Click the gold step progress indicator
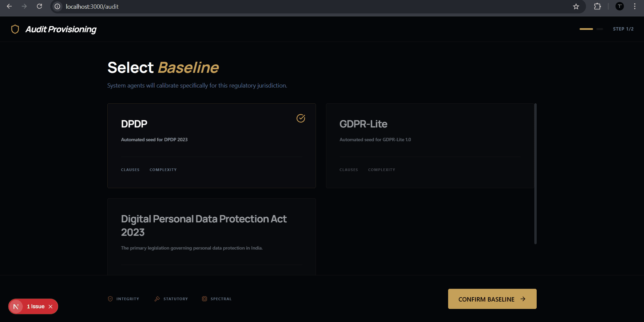 point(586,29)
